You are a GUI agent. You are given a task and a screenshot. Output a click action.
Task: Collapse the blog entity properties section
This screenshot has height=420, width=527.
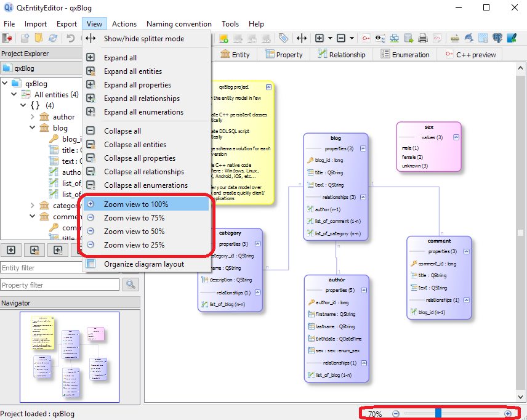[x=363, y=148]
